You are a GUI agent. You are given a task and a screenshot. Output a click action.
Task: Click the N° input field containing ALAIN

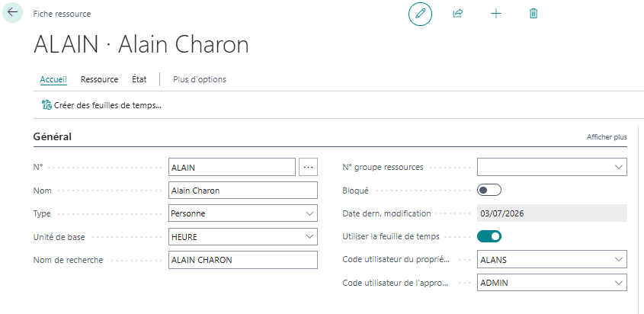click(232, 167)
